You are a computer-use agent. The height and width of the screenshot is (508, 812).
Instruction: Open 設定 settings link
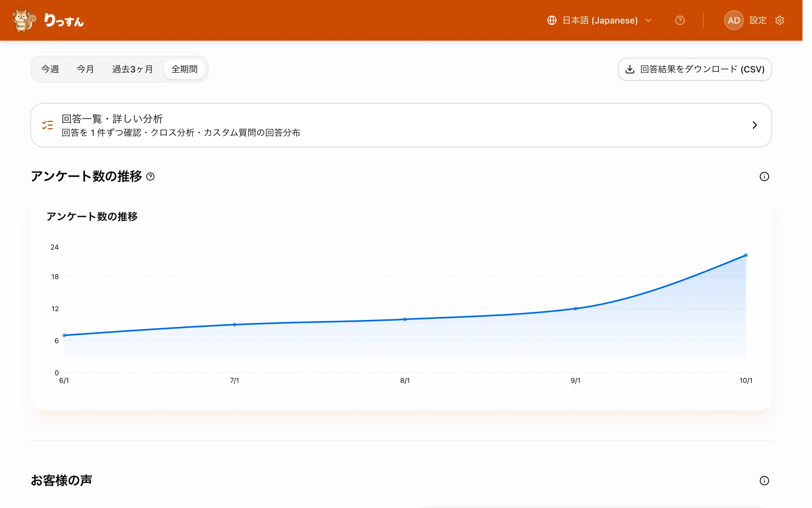point(758,21)
